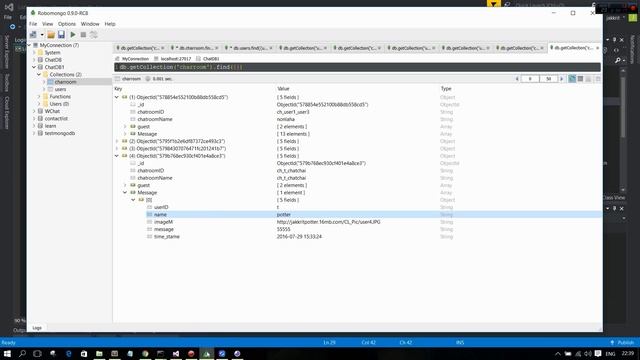
Task: Expand the Message array with 13 elements
Action: coord(125,134)
